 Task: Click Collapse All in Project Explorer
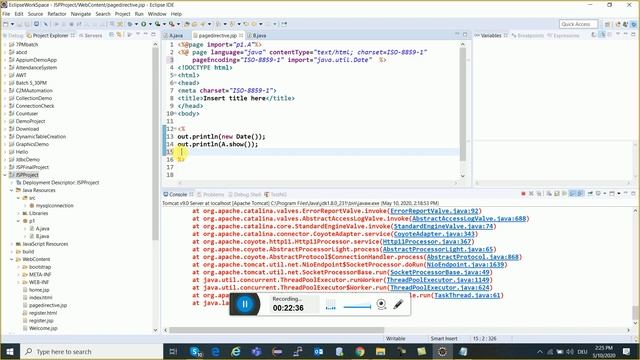point(112,35)
